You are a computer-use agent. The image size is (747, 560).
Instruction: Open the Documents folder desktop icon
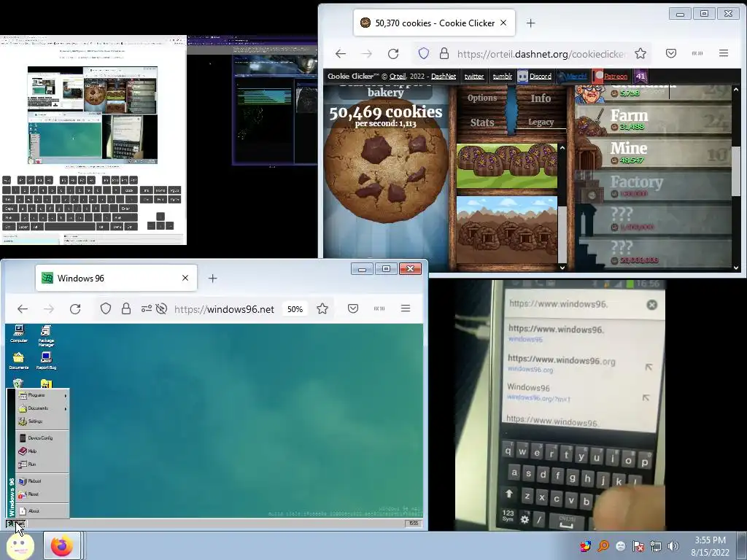coord(18,362)
